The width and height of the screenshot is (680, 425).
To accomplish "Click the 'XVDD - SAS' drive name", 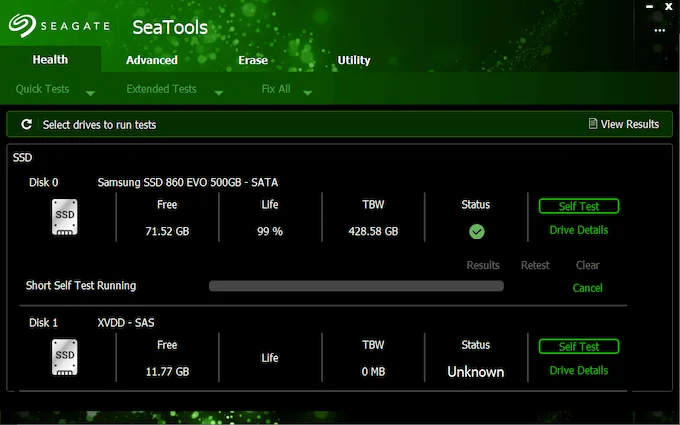I will point(126,323).
